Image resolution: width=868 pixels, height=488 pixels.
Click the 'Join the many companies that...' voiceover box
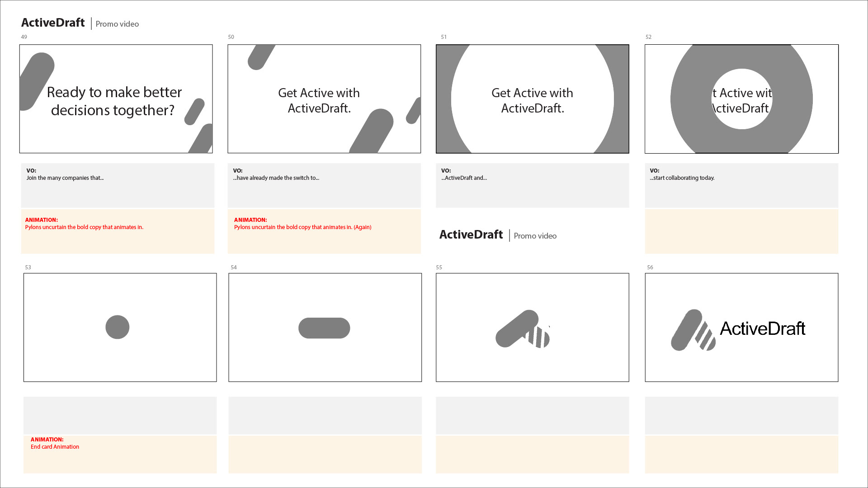point(118,185)
